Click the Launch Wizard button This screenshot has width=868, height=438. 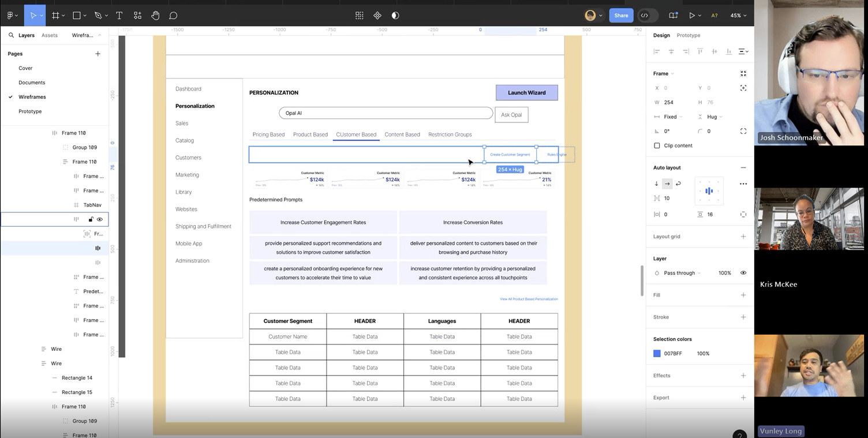(x=526, y=92)
